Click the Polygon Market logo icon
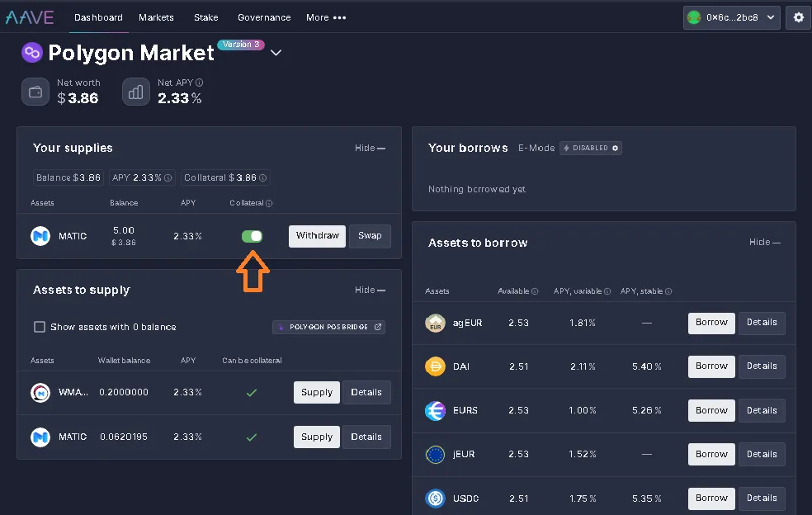 (x=32, y=52)
